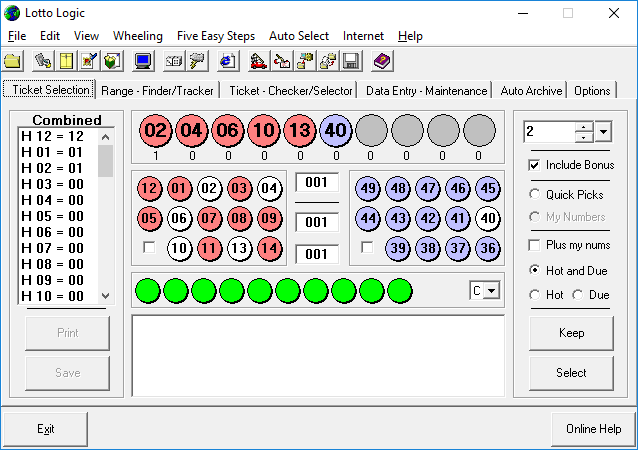This screenshot has height=450, width=638.
Task: Click the lottery tickets toolbar icon
Action: 43,61
